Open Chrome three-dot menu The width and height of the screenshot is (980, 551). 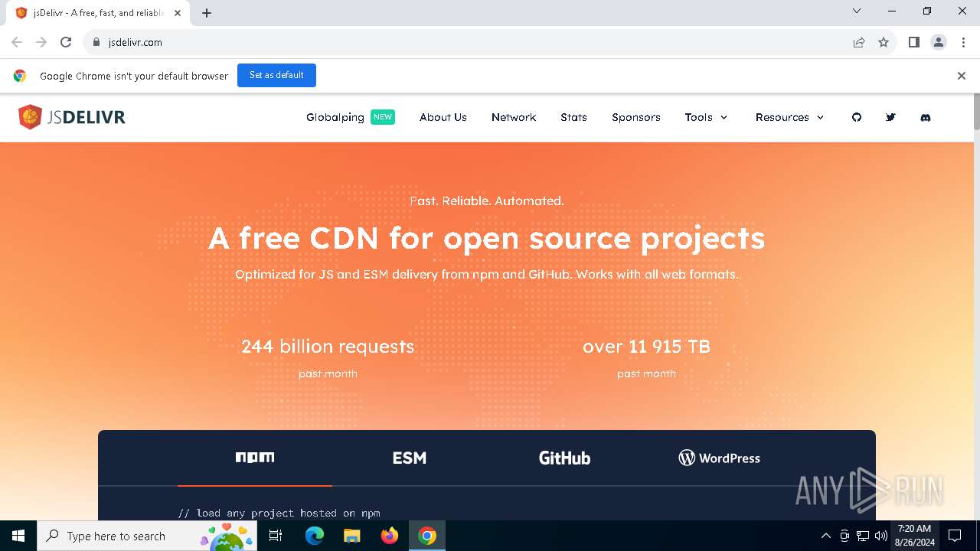pos(963,42)
